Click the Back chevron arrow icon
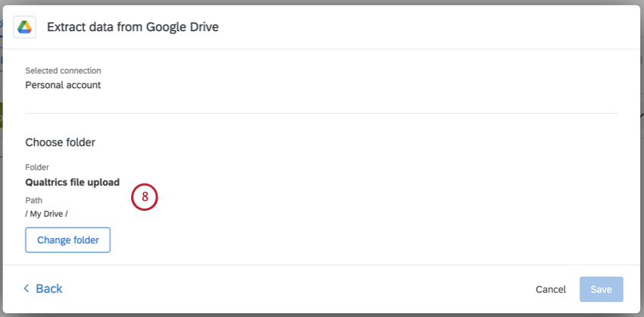The image size is (644, 317). pos(27,289)
